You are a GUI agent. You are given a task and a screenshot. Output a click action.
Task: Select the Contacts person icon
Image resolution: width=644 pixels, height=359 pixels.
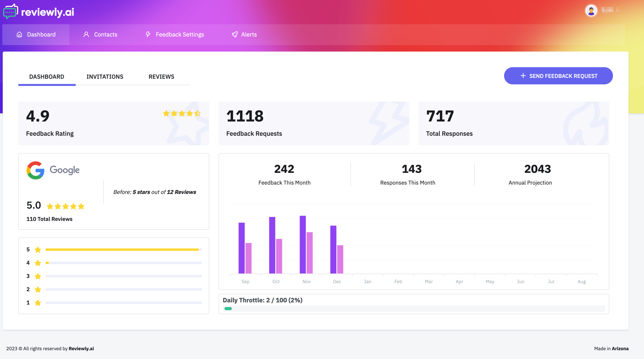(86, 34)
